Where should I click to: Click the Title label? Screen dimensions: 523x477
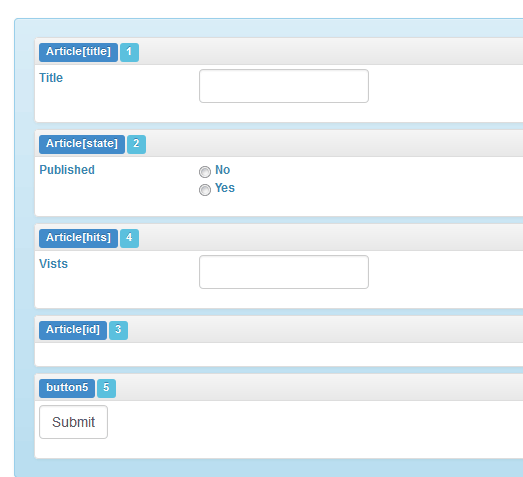click(51, 78)
